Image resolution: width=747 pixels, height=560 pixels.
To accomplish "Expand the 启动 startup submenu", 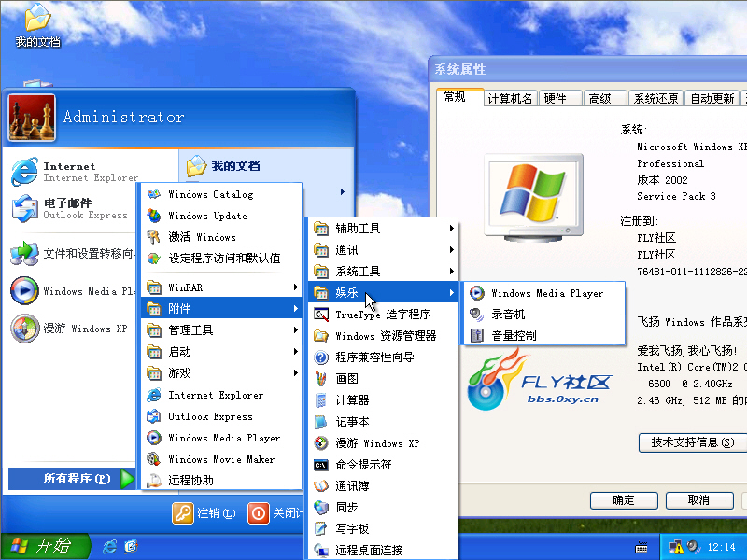I will point(221,352).
